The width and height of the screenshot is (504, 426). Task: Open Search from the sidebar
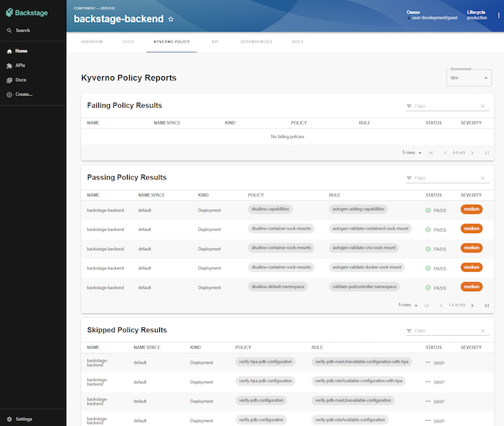[23, 31]
